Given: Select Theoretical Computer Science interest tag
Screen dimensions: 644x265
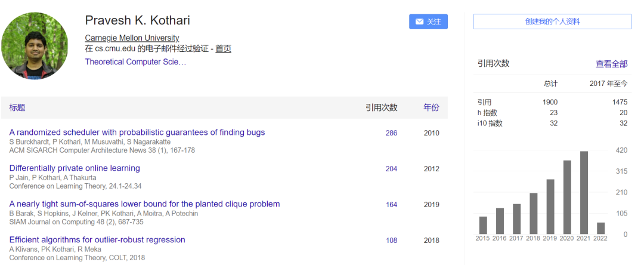Looking at the screenshot, I should (135, 61).
